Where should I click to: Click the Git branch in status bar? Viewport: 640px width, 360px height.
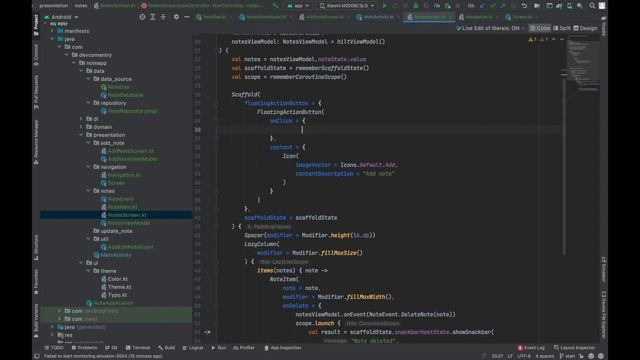pos(567,356)
